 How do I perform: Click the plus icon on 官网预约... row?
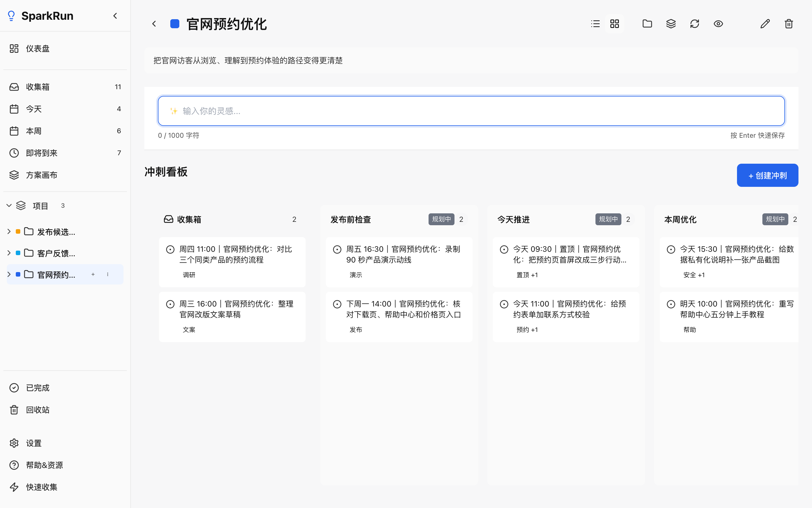93,275
